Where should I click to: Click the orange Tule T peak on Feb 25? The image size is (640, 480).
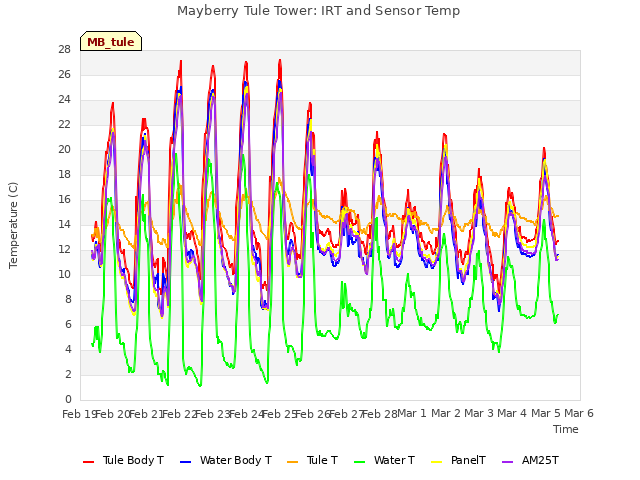[279, 178]
